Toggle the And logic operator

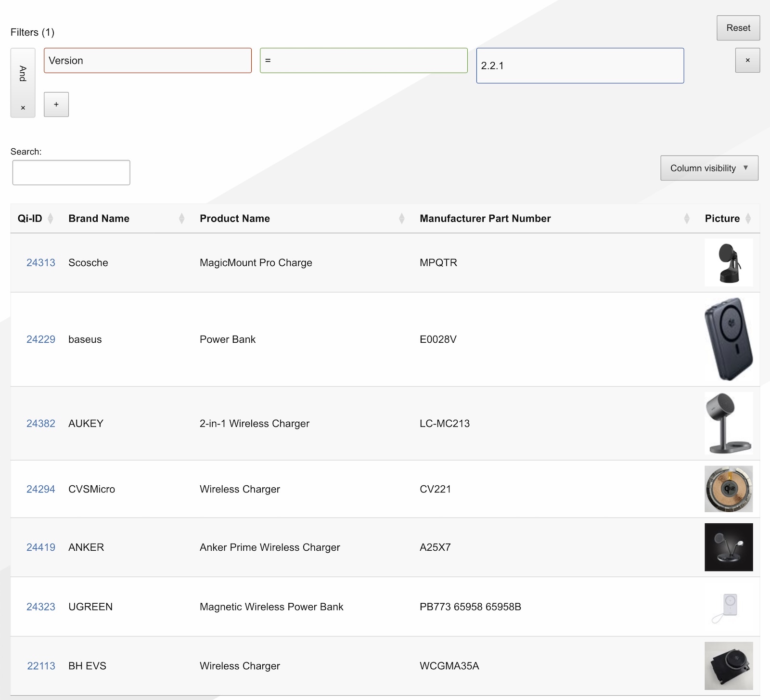pyautogui.click(x=23, y=74)
